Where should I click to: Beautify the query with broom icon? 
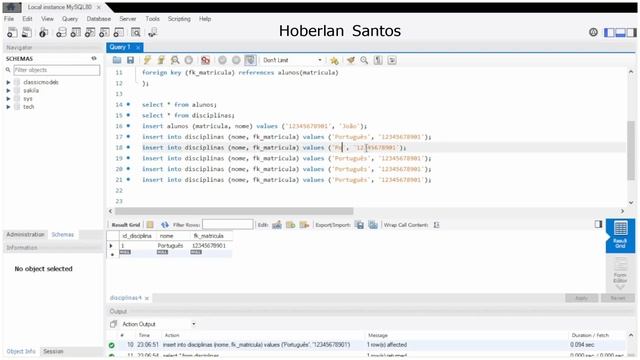[351, 60]
